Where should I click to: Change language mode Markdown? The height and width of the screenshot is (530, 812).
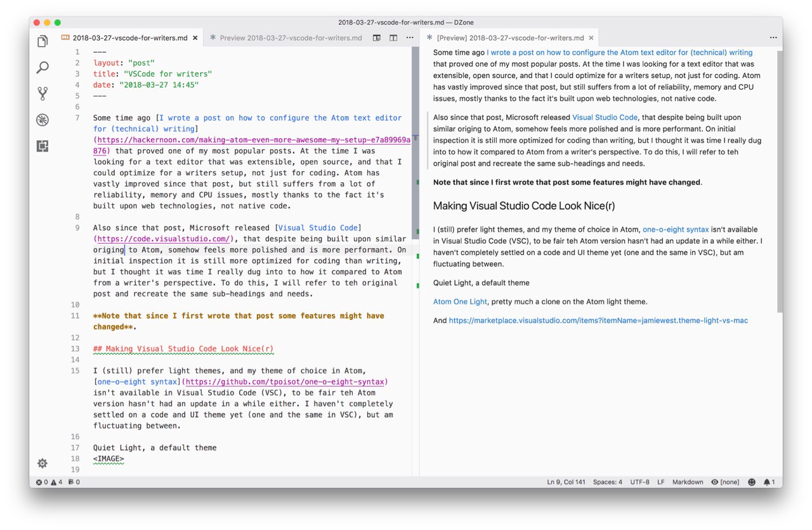coord(688,482)
